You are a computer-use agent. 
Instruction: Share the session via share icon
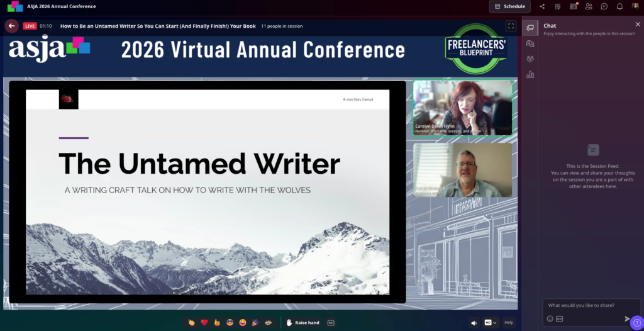[542, 6]
